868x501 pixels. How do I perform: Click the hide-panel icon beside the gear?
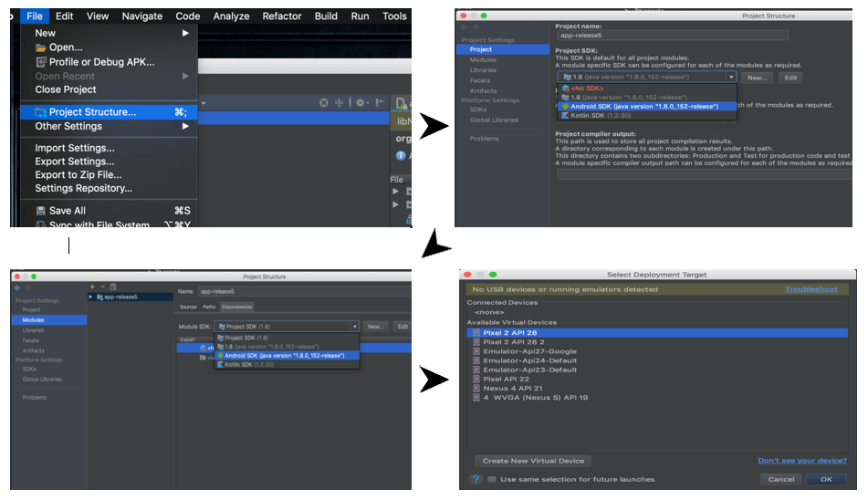tap(380, 102)
